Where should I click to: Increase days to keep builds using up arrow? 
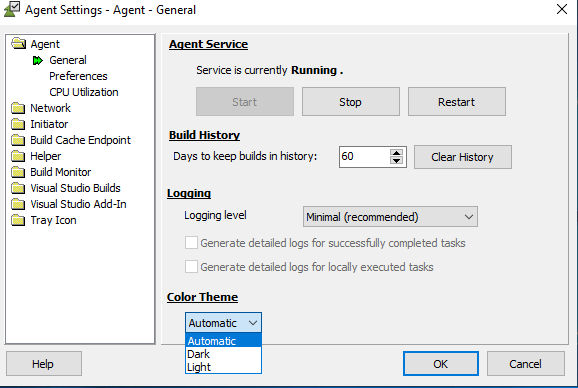(397, 153)
